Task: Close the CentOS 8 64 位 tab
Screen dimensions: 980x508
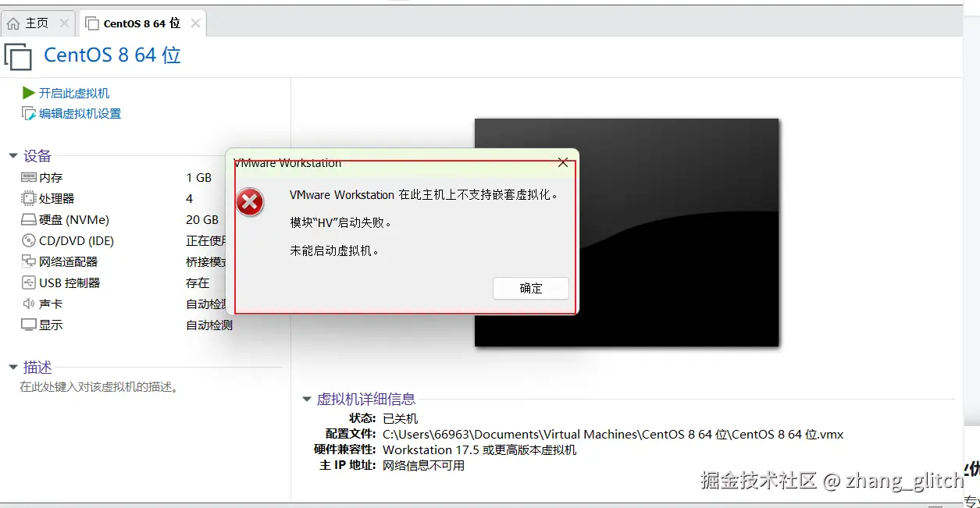Action: coord(195,23)
